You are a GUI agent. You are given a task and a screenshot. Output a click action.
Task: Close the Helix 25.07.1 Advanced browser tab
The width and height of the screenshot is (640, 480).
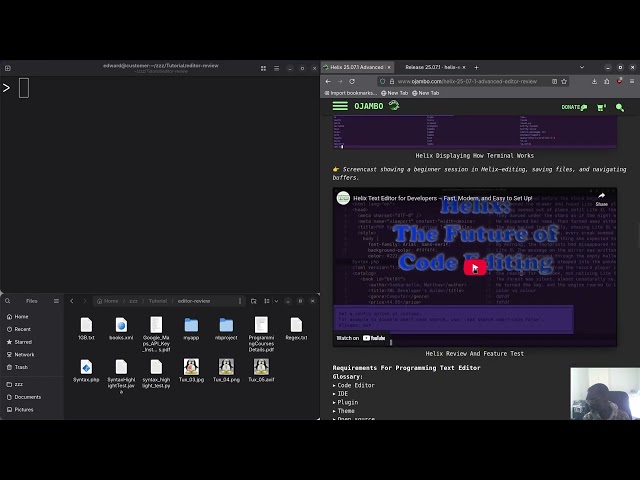coord(389,67)
